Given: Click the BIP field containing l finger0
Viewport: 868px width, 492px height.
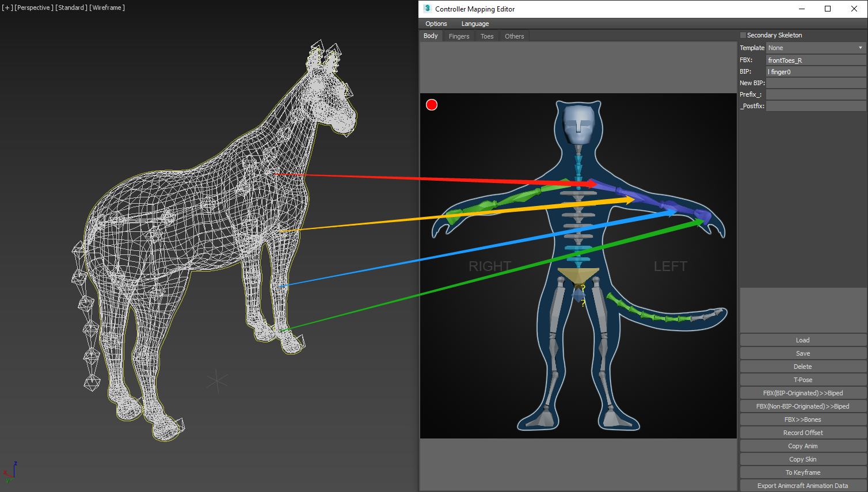Looking at the screenshot, I should click(816, 72).
